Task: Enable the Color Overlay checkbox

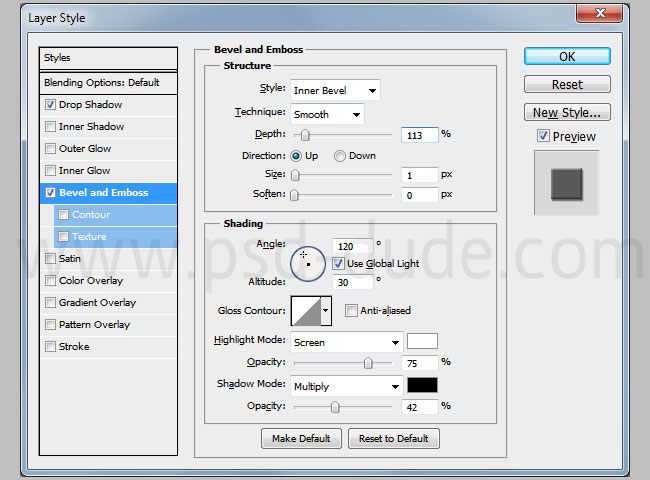Action: pyautogui.click(x=50, y=280)
